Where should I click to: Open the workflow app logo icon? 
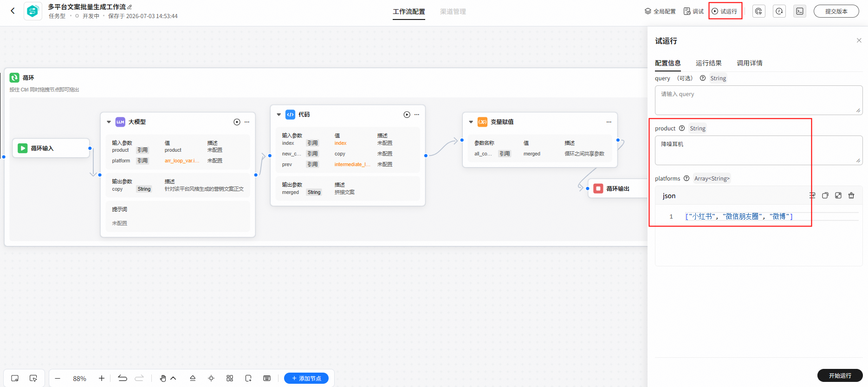[32, 11]
